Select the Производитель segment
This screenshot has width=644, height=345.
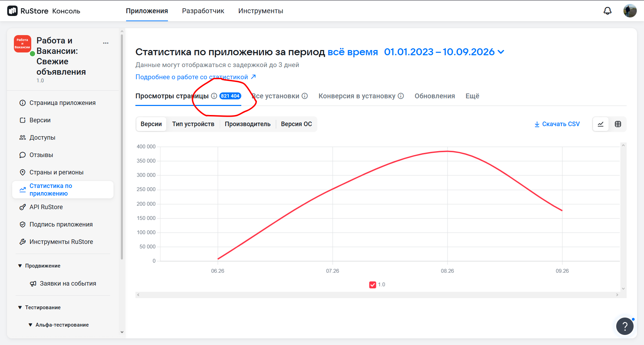[x=248, y=124]
